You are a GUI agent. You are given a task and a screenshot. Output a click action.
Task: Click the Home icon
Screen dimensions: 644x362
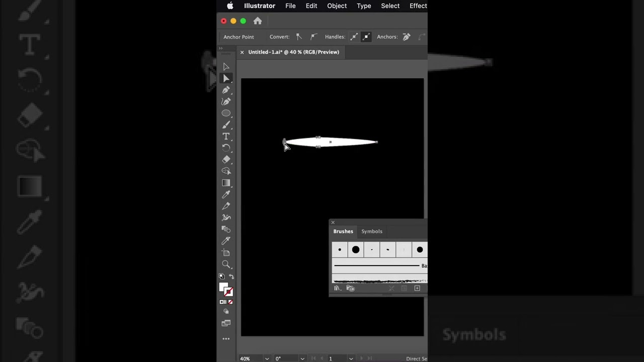258,21
